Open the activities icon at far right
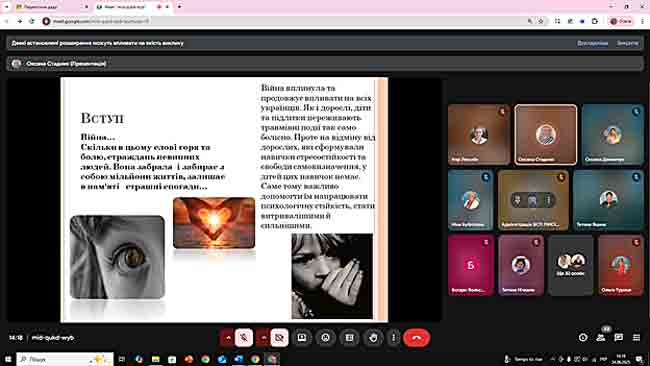The image size is (650, 366). (636, 338)
